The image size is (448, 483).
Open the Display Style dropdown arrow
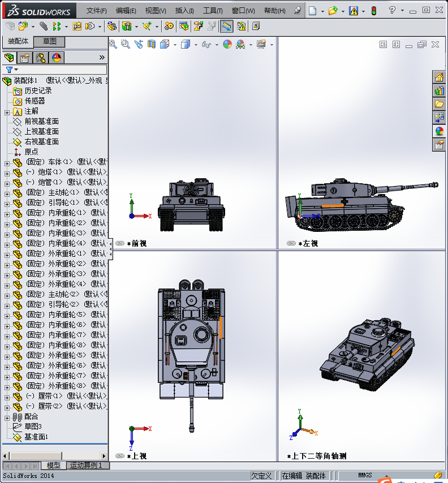coord(196,45)
